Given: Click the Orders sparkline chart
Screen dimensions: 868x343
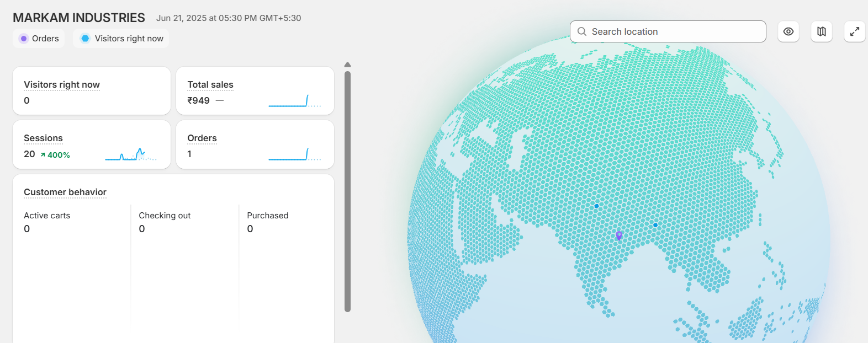Looking at the screenshot, I should click(x=294, y=154).
